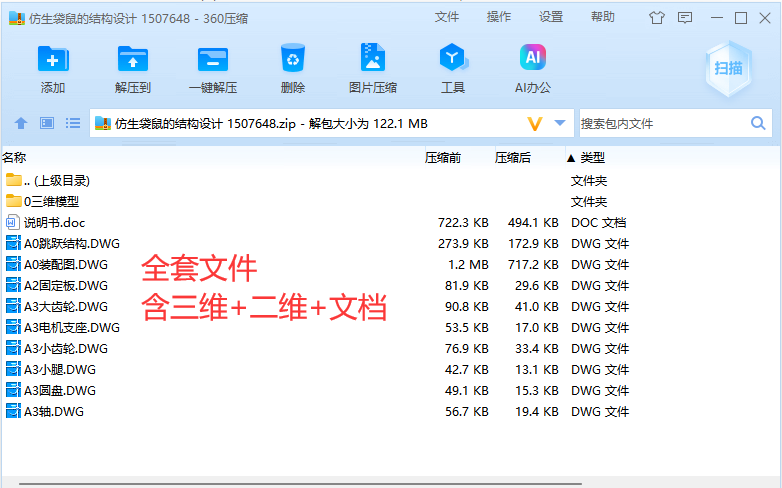Viewport: 782px width, 488px height.
Task: Open the 图片压缩 image compression tool
Action: pos(373,57)
